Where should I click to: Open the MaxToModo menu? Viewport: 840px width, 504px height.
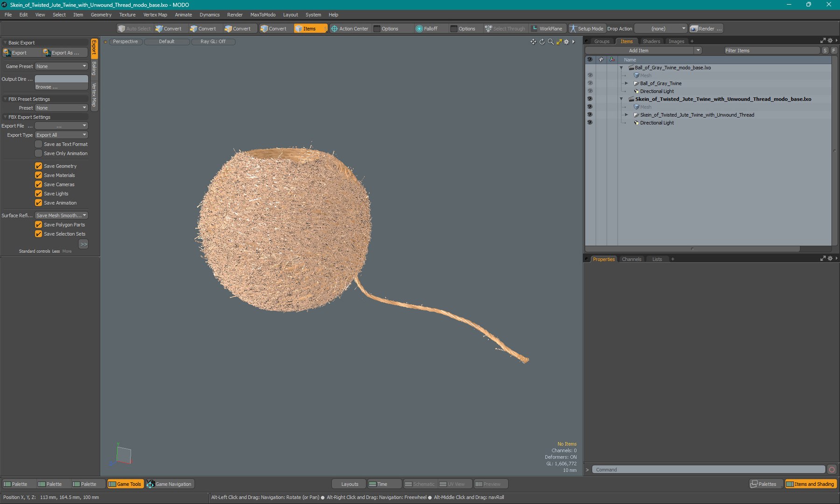tap(263, 14)
